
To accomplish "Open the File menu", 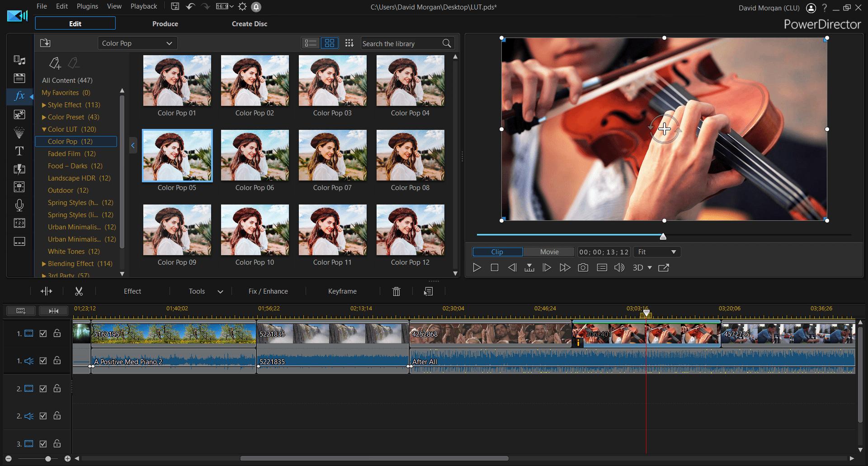I will [x=42, y=6].
